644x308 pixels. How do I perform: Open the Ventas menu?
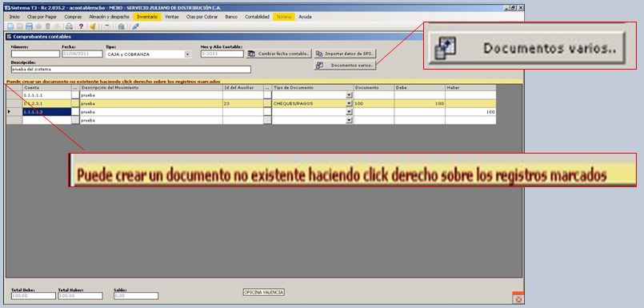(x=172, y=17)
